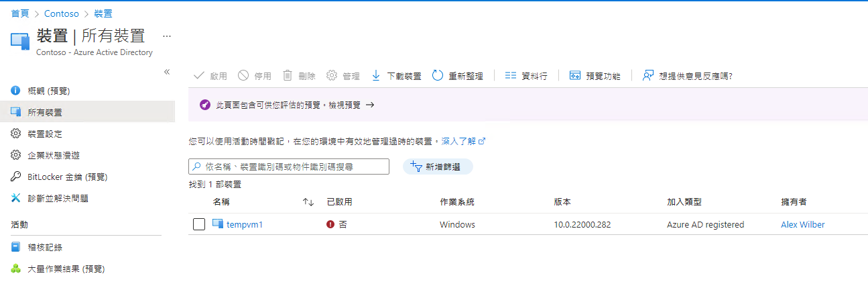Collapse the left sidebar with the chevron
The width and height of the screenshot is (868, 284).
click(167, 72)
